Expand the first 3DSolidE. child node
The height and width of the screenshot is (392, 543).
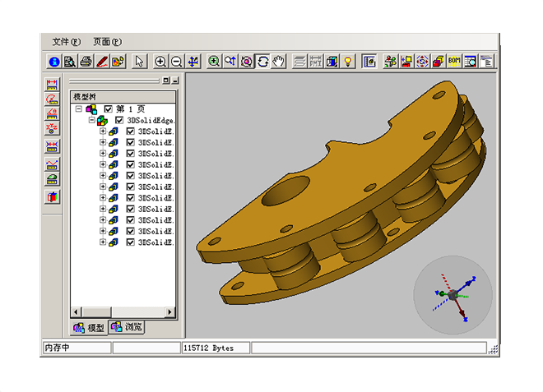click(x=103, y=131)
